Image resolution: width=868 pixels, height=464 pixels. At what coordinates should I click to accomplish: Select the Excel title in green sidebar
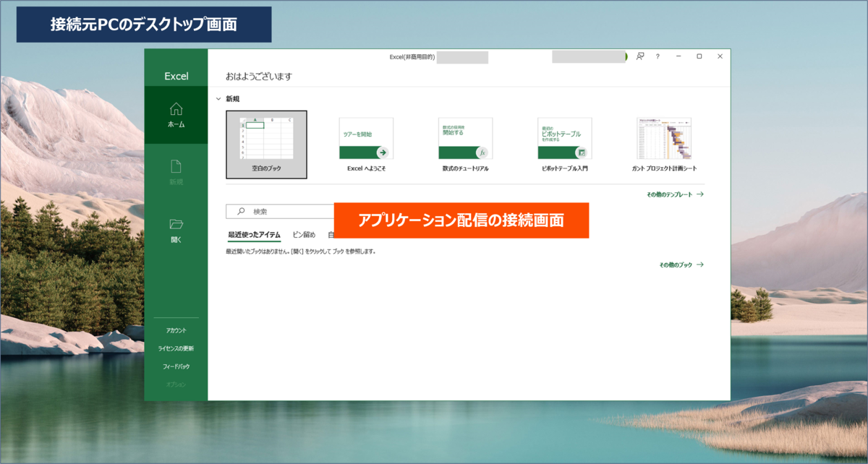click(176, 76)
